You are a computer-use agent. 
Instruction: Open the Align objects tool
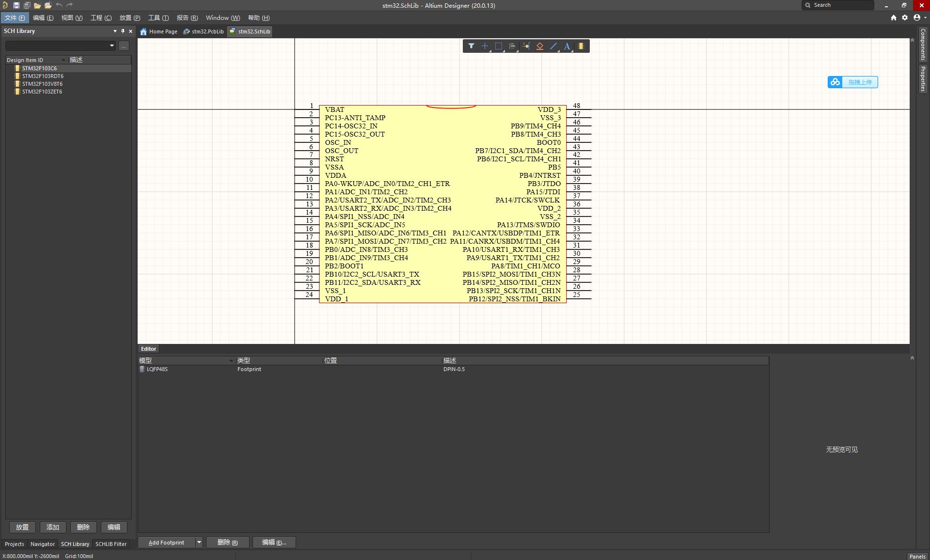[512, 46]
